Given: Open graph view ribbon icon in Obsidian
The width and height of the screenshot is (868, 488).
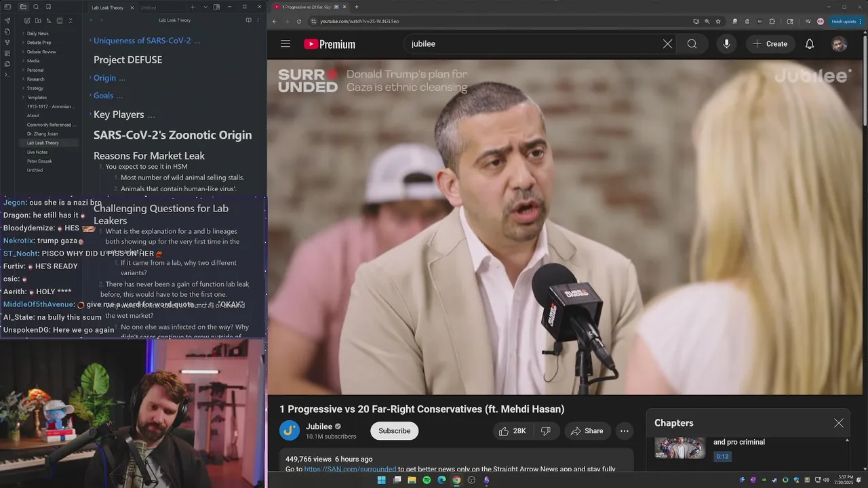Looking at the screenshot, I should tap(7, 42).
